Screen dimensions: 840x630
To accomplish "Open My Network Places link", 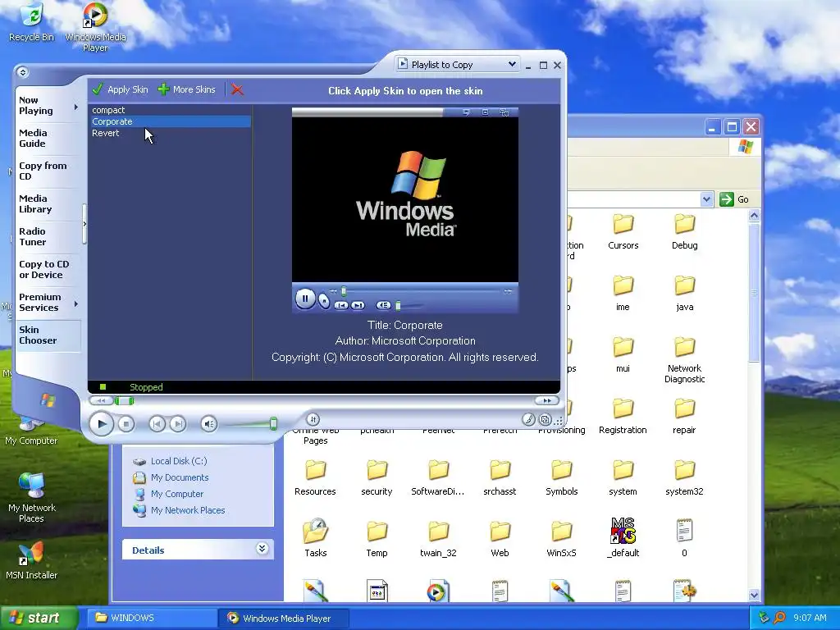I will pos(188,510).
